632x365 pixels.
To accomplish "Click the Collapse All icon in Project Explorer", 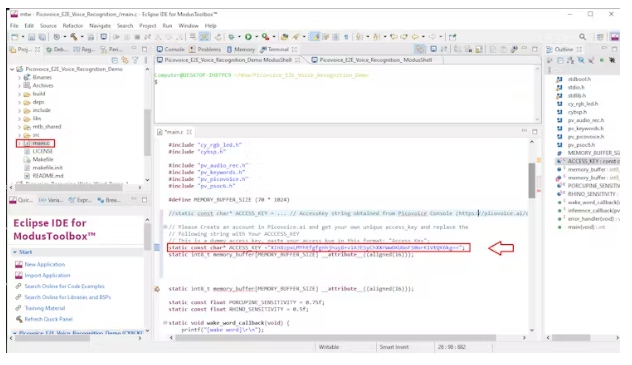I will click(x=115, y=60).
